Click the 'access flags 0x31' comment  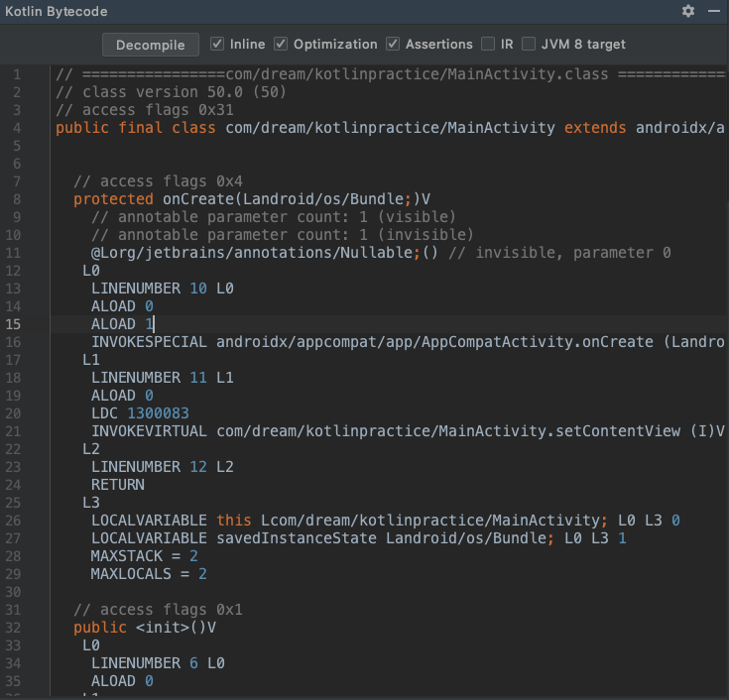(x=145, y=110)
